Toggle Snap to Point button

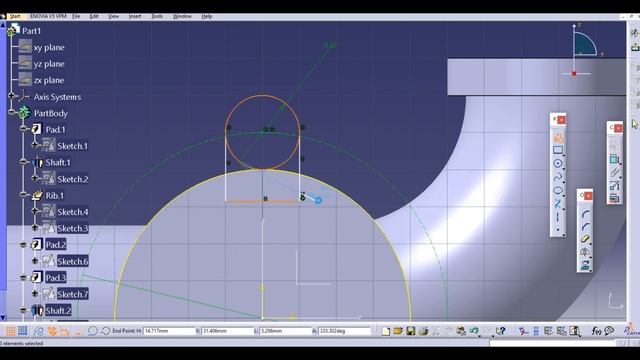click(23, 331)
